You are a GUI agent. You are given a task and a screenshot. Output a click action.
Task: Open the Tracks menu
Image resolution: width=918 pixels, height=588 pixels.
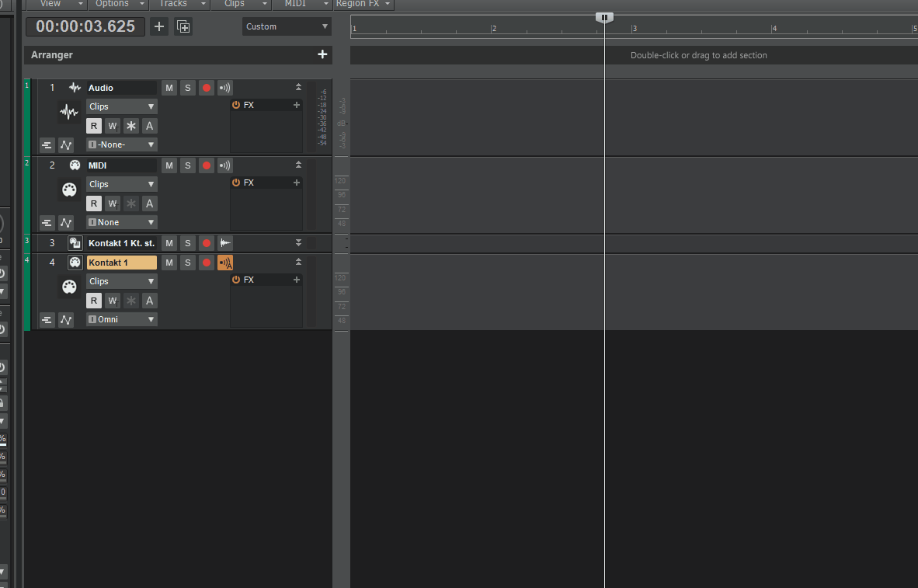[x=176, y=4]
